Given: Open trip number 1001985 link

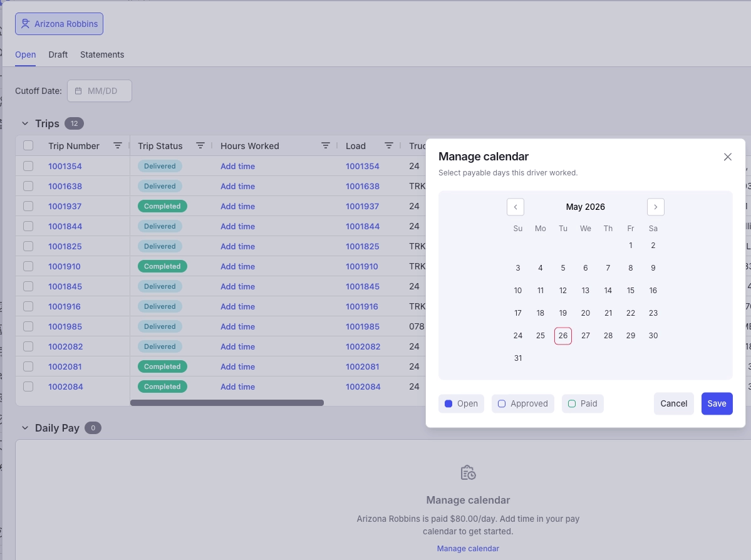Looking at the screenshot, I should point(65,327).
